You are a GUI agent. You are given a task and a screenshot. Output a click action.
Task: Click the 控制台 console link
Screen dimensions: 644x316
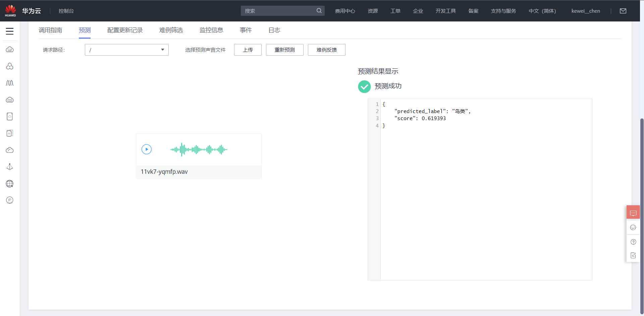[66, 11]
